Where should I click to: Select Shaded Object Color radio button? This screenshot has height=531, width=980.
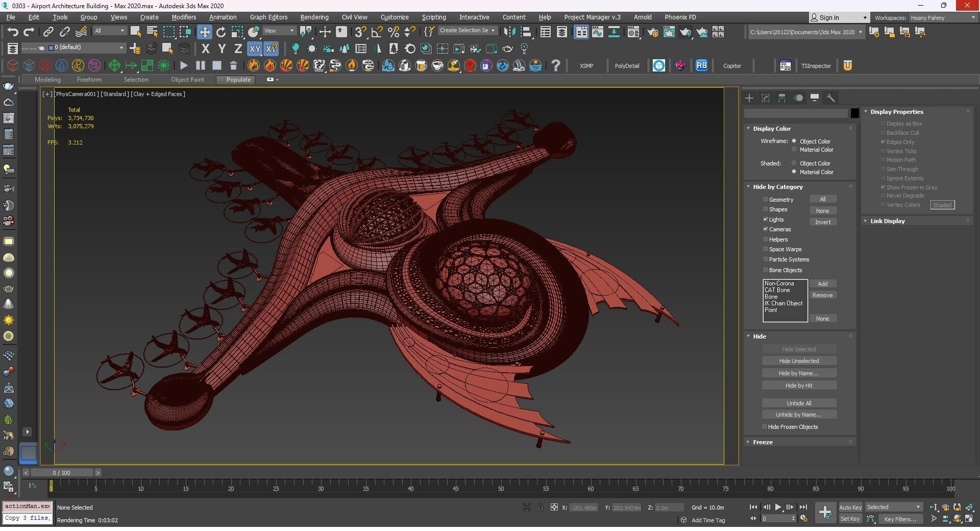point(794,163)
